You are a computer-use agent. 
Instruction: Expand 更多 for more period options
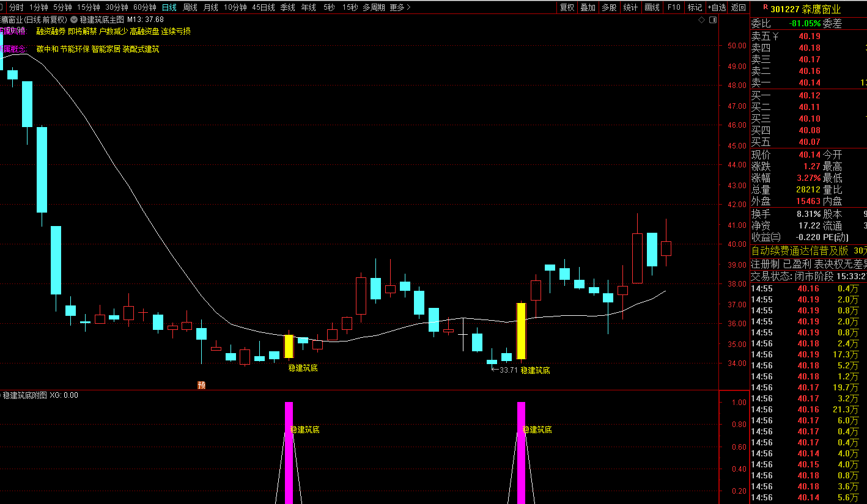pos(400,7)
